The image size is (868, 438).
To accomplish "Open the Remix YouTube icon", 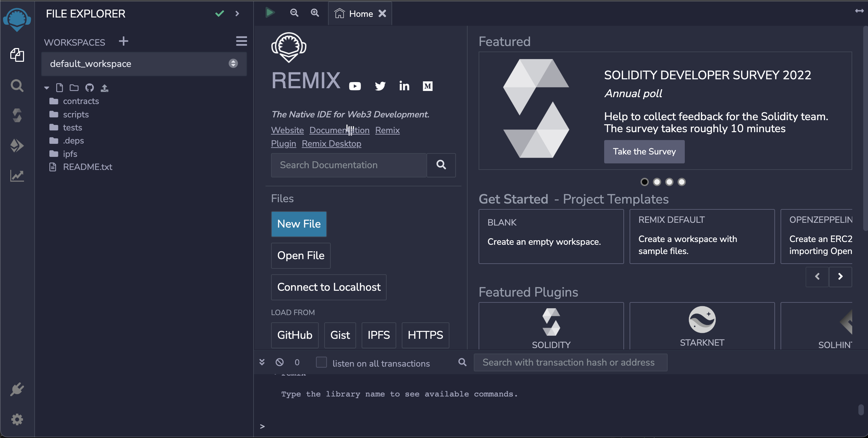I will [355, 86].
